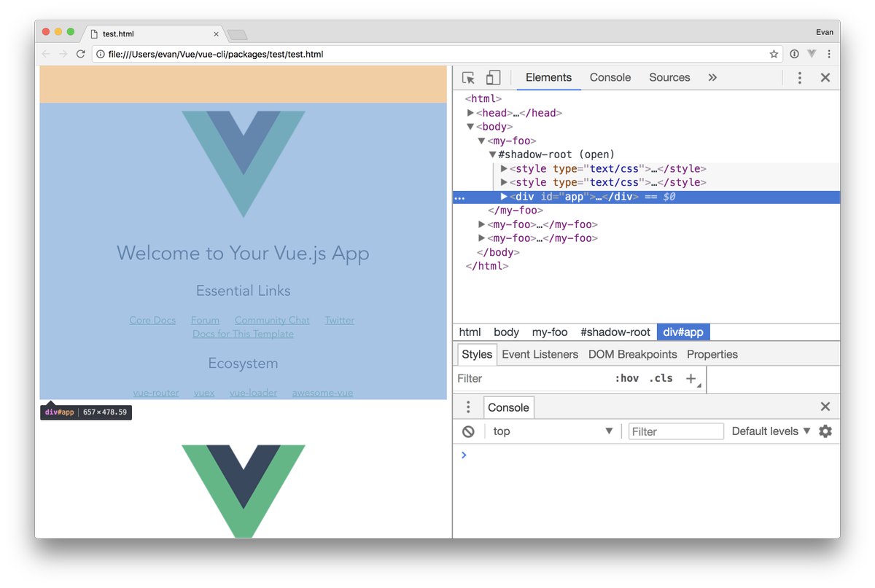Open the console context 'top' dropdown
875x588 pixels.
click(x=553, y=431)
